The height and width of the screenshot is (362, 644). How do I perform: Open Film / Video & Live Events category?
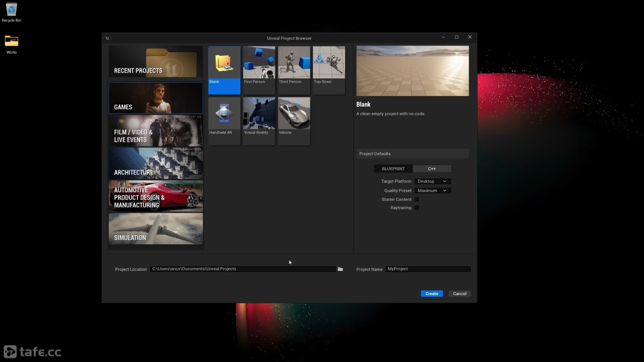[156, 130]
